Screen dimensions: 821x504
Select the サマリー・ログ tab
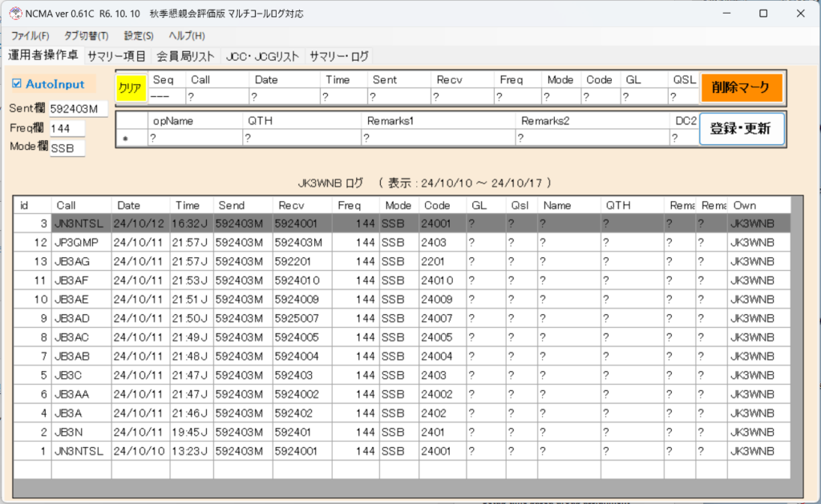coord(339,56)
